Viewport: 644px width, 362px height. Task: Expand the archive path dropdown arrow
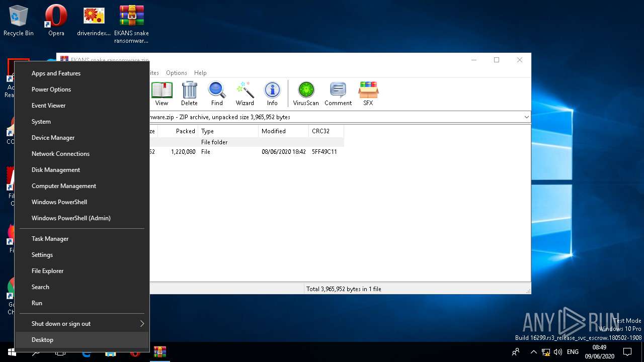pos(526,117)
